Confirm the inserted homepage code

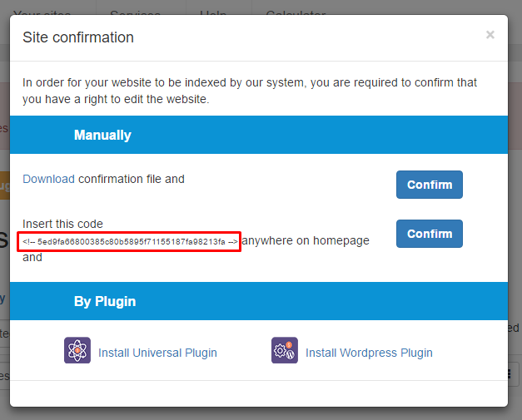[x=430, y=234]
